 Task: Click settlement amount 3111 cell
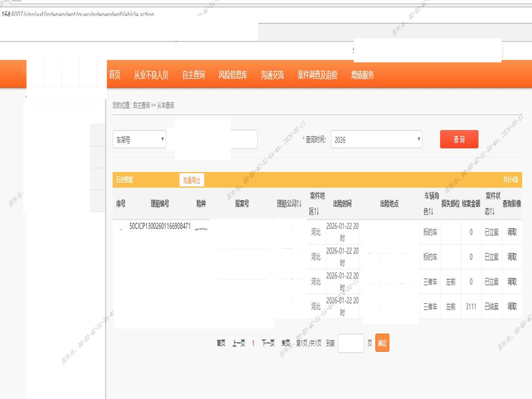point(471,307)
